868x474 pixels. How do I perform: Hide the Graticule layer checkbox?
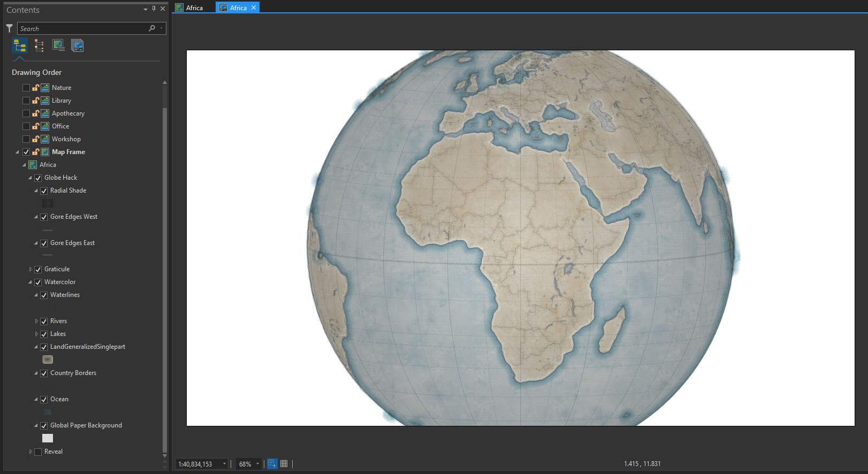click(x=38, y=269)
